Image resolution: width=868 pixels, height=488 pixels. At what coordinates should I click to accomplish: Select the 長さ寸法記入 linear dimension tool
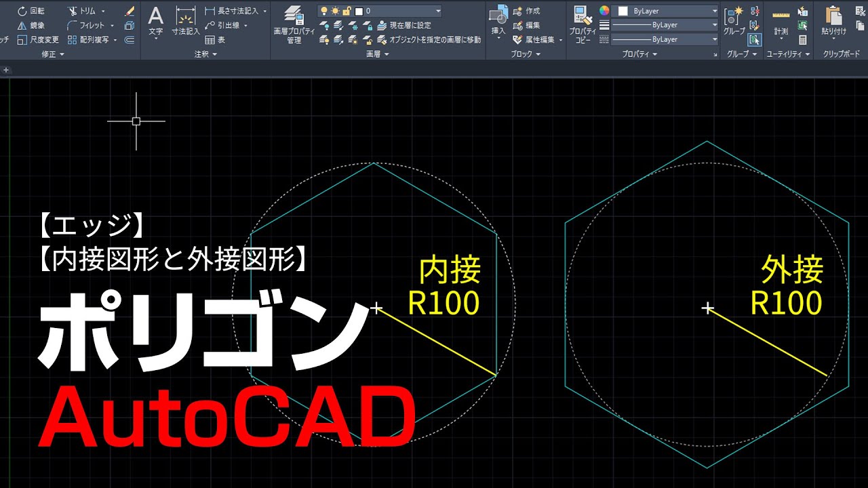[x=231, y=11]
